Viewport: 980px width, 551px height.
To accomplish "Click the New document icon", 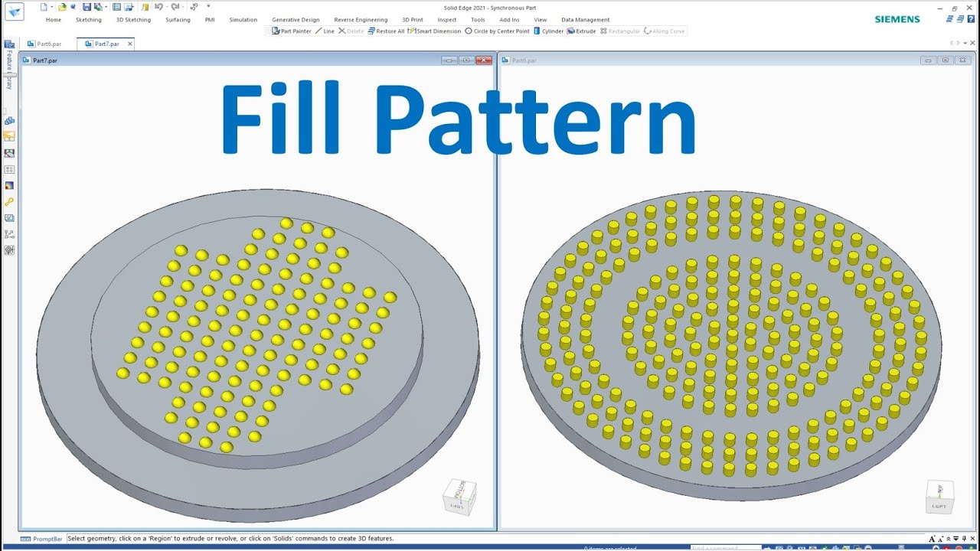I will pos(43,7).
